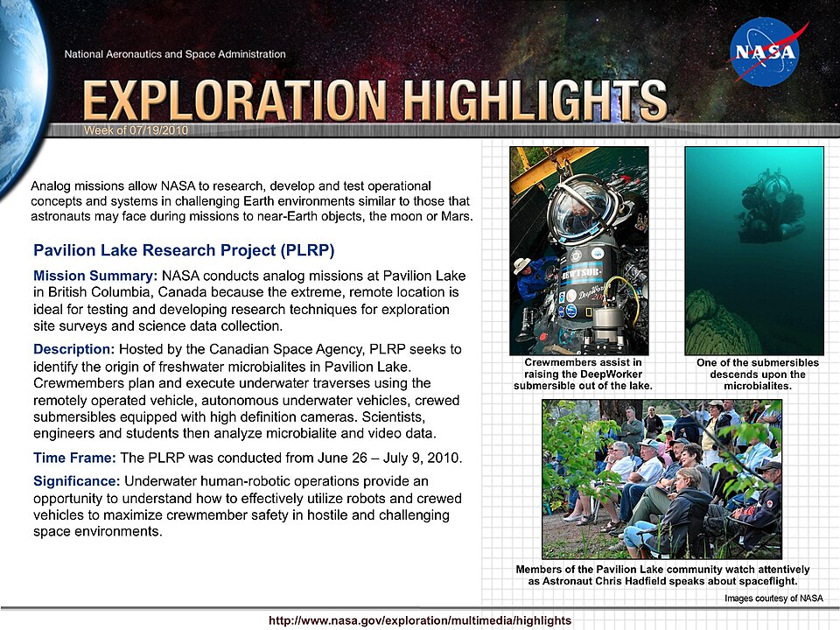The width and height of the screenshot is (840, 630).
Task: Click the 'Description:' label
Action: pyautogui.click(x=73, y=349)
